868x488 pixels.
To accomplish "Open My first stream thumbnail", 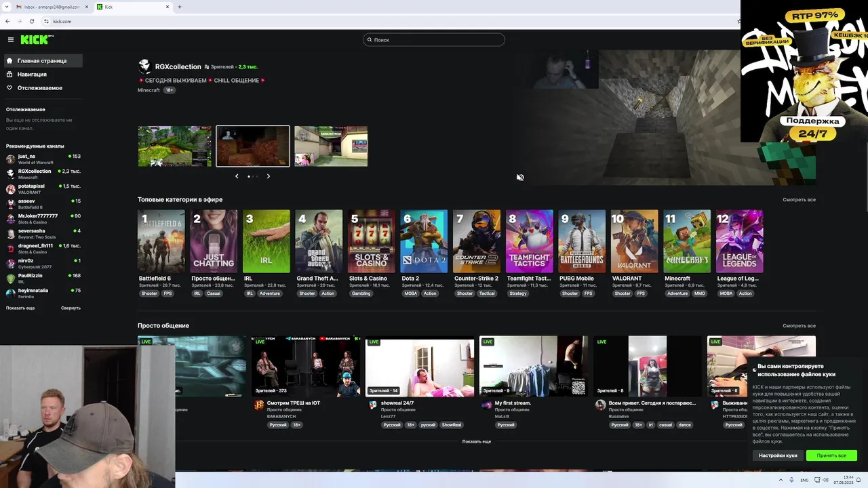I will tap(534, 366).
